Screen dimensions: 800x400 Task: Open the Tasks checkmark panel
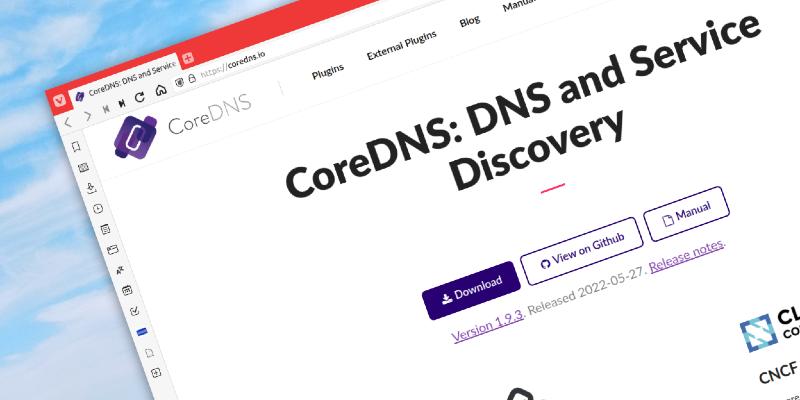[x=135, y=311]
